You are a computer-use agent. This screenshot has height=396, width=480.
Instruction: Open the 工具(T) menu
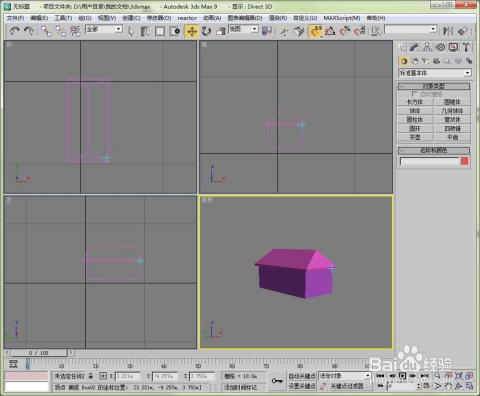coord(63,18)
